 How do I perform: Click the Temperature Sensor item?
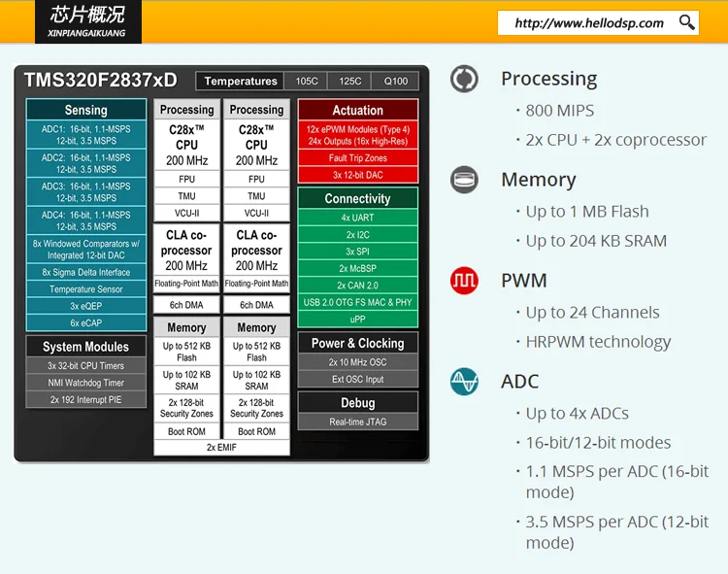coord(86,289)
